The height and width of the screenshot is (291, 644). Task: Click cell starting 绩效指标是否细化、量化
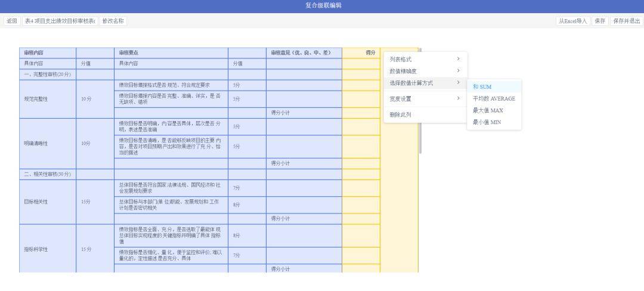pyautogui.click(x=171, y=255)
